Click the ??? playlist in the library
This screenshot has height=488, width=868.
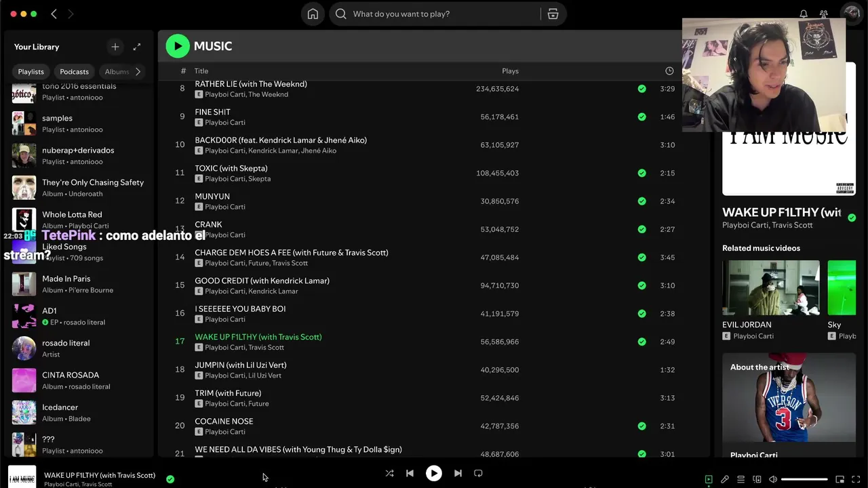tap(80, 445)
